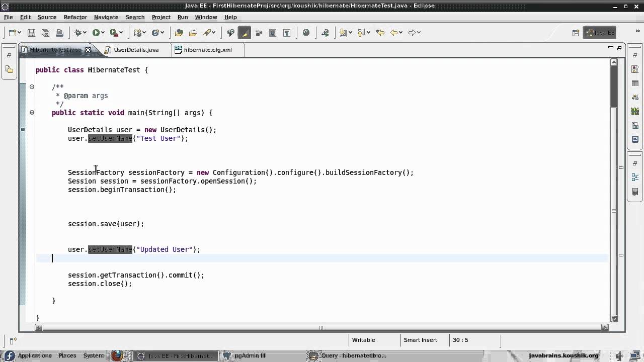The width and height of the screenshot is (644, 362).
Task: Click the Print toolbar icon
Action: 59,33
